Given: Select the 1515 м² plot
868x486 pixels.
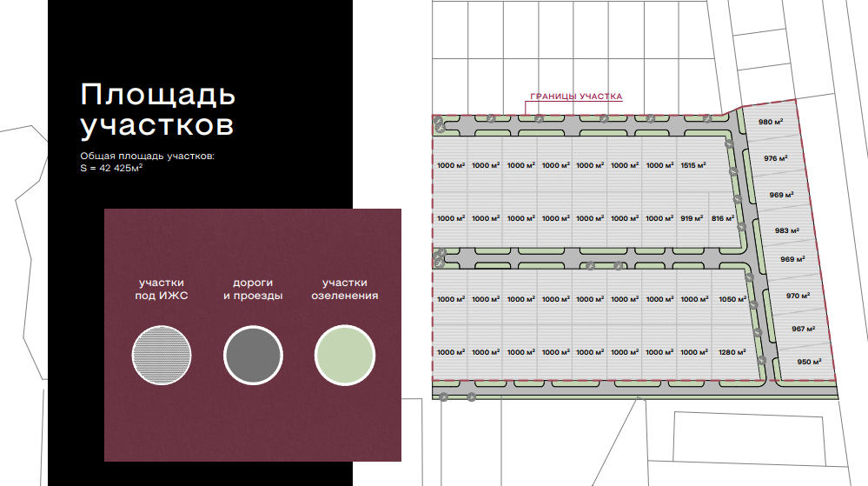Looking at the screenshot, I should [694, 165].
